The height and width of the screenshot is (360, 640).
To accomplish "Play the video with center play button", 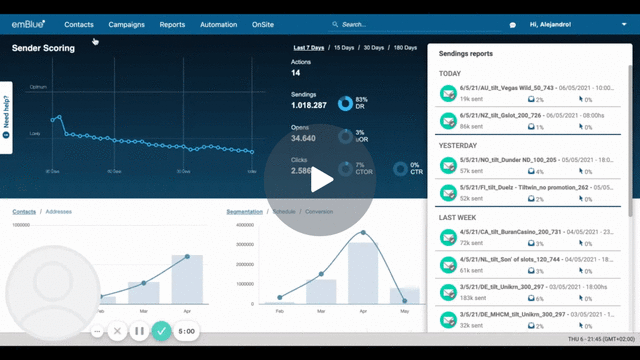I will click(320, 180).
